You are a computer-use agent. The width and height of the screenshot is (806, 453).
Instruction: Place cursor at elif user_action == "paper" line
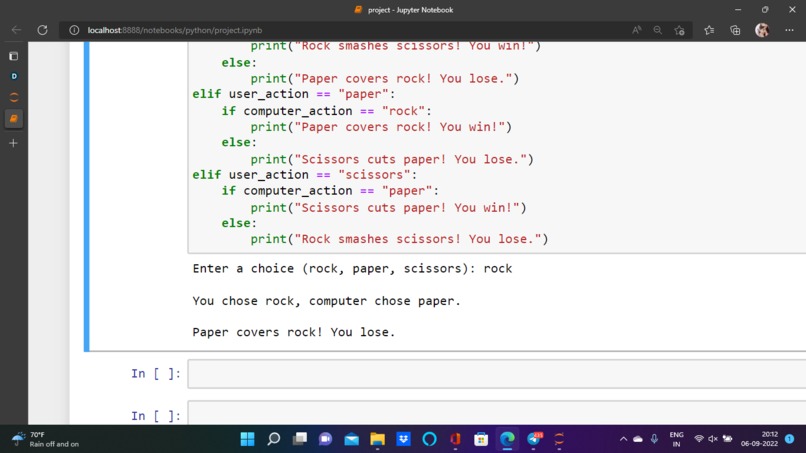[294, 94]
